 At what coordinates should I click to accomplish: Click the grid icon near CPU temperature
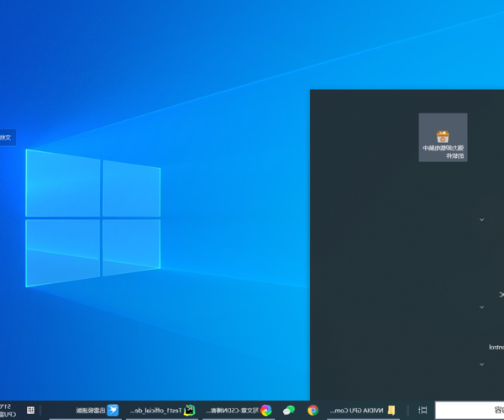coord(30,410)
